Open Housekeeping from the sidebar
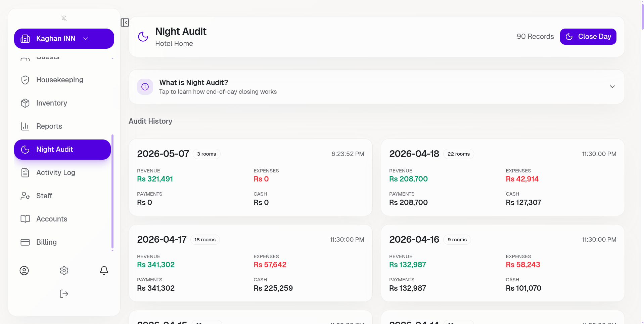The height and width of the screenshot is (324, 644). click(x=62, y=80)
